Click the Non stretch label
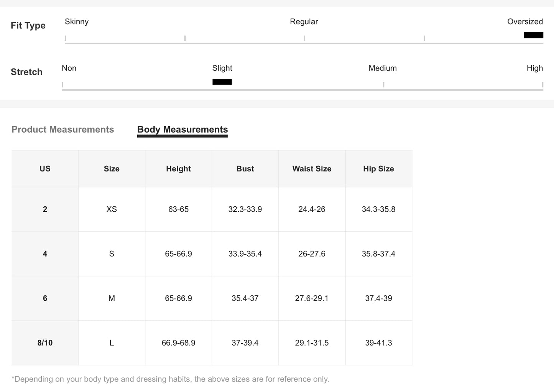The width and height of the screenshot is (554, 392). point(69,68)
